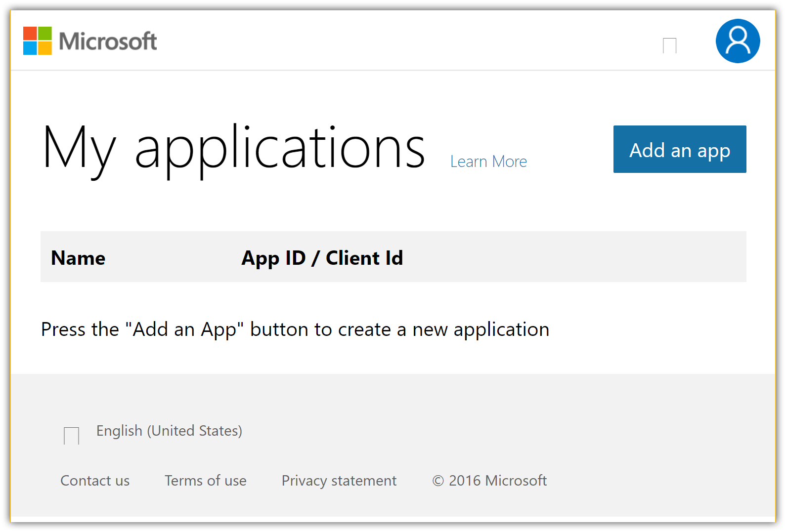The width and height of the screenshot is (786, 532).
Task: Open the Terms of use link
Action: (206, 481)
